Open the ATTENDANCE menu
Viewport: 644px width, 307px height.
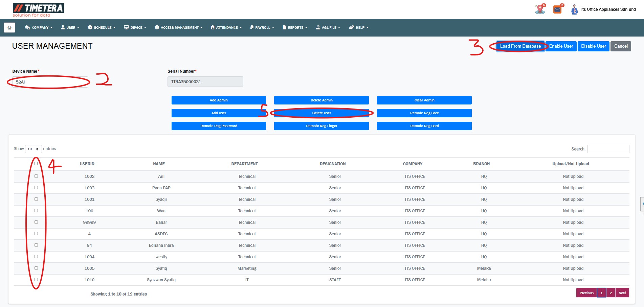226,27
